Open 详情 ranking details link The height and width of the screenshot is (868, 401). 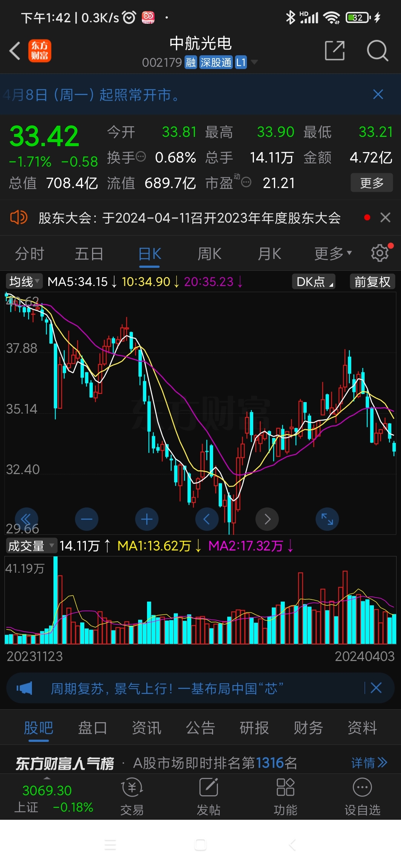[x=369, y=763]
